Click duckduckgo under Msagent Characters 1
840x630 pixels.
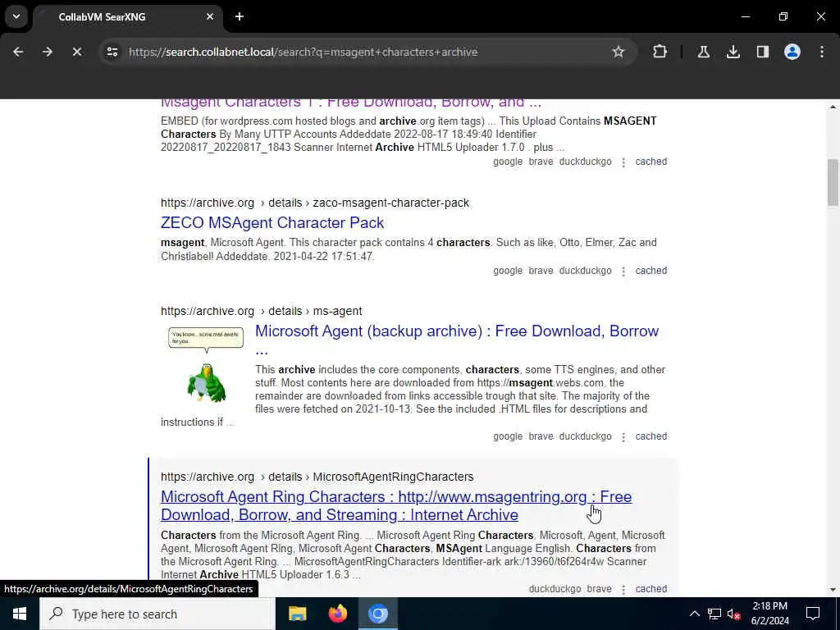[585, 162]
